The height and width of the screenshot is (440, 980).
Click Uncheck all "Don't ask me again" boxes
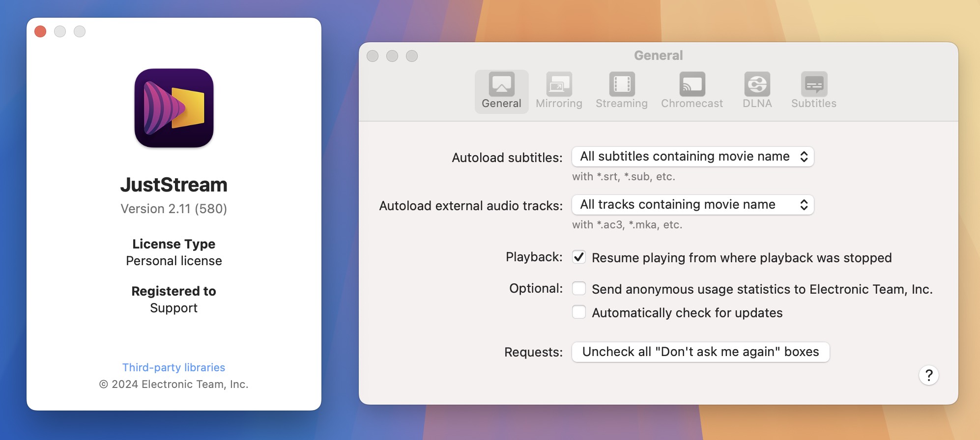(701, 352)
